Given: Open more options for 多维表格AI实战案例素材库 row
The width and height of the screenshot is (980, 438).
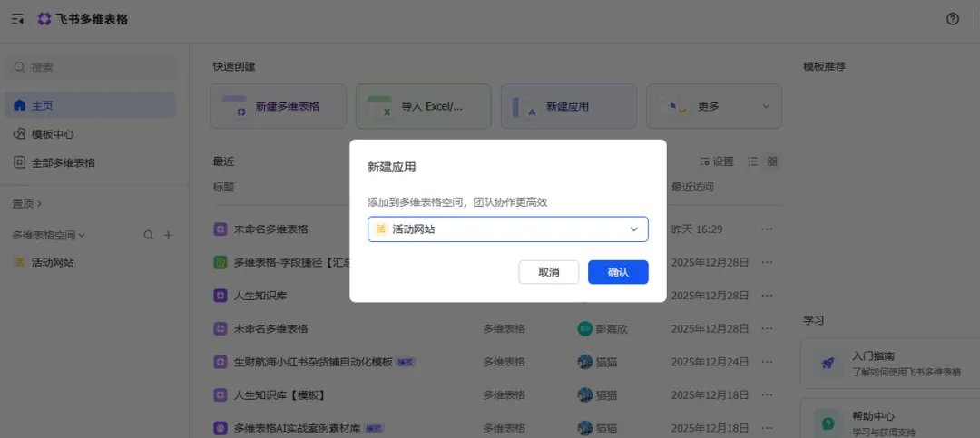Looking at the screenshot, I should (768, 429).
